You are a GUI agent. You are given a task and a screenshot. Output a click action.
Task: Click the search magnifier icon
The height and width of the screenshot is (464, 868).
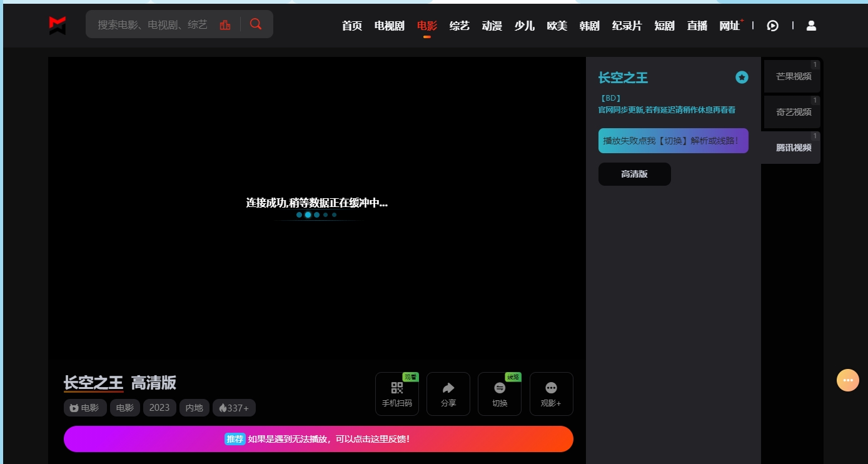(256, 23)
